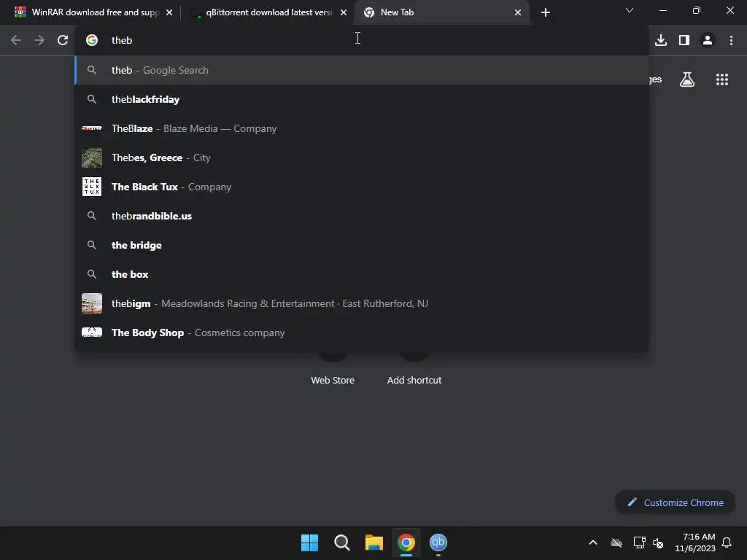Image resolution: width=747 pixels, height=560 pixels.
Task: Open the network status tray icon
Action: (639, 542)
